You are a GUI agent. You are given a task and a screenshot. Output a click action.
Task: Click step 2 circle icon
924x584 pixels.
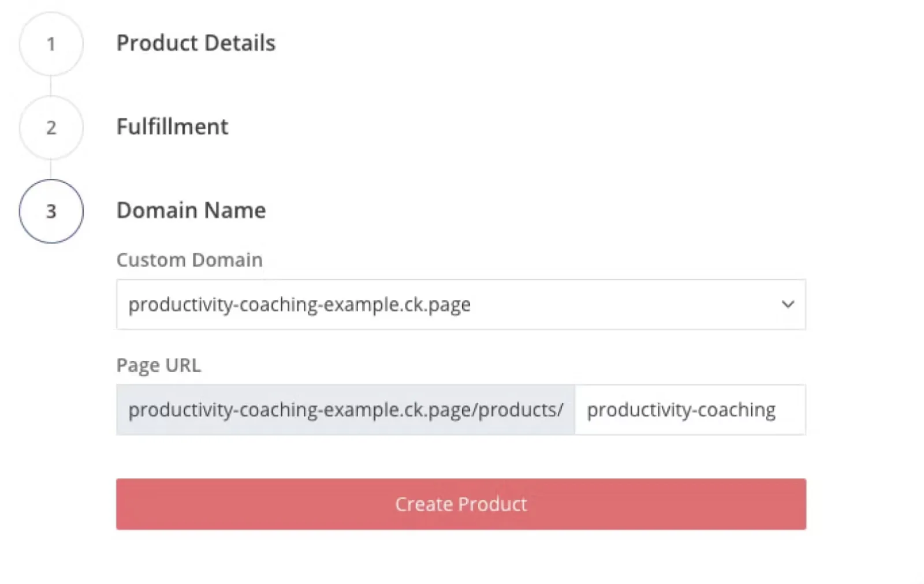[51, 128]
